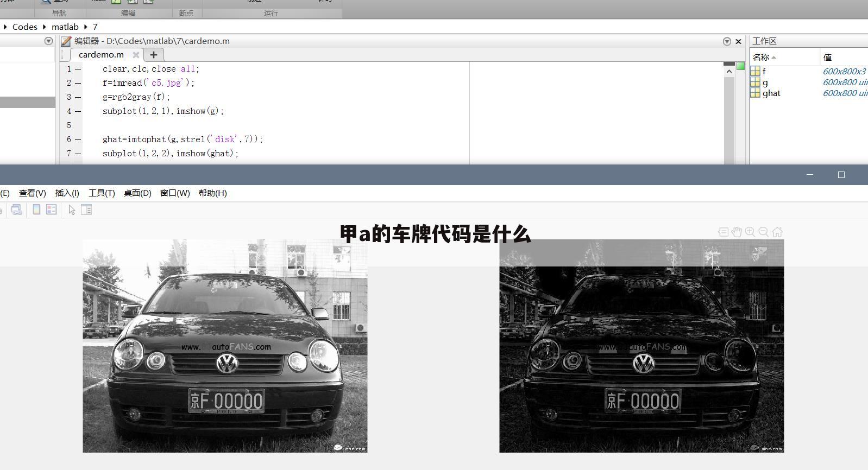Click the variable icon for g in workspace

755,82
